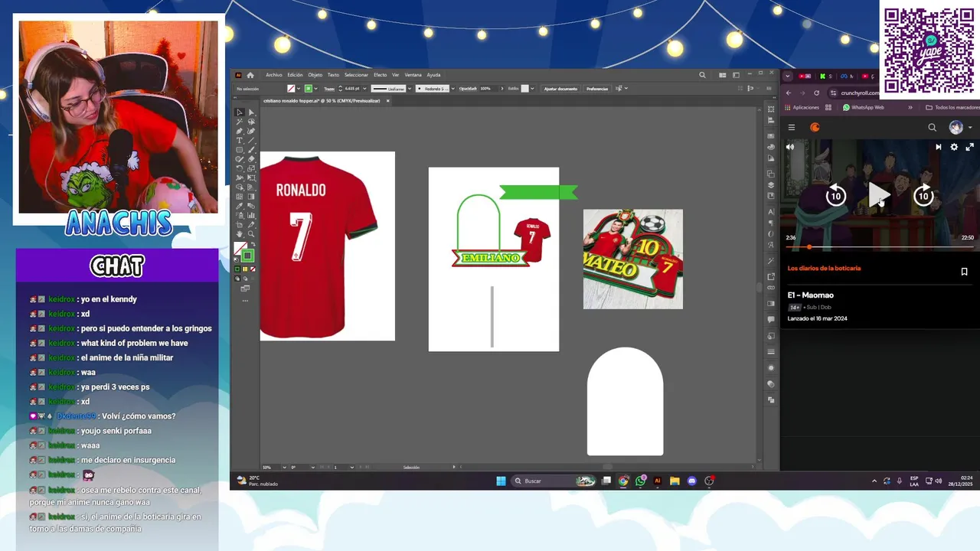
Task: Pick the Lasso tool
Action: pos(251,122)
